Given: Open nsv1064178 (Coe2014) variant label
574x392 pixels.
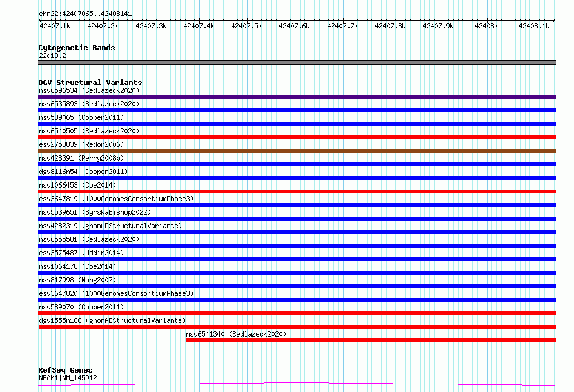Looking at the screenshot, I should (77, 266).
